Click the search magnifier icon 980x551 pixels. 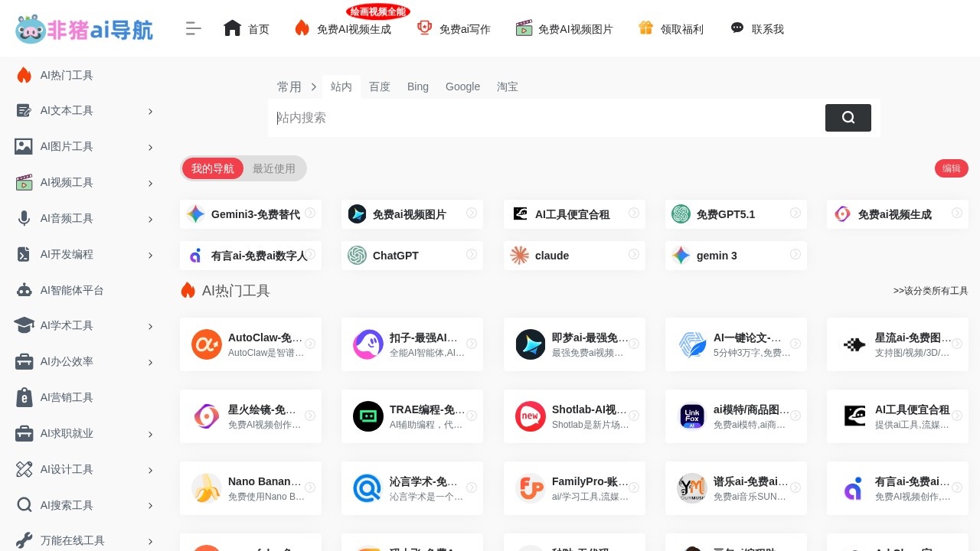(x=848, y=118)
